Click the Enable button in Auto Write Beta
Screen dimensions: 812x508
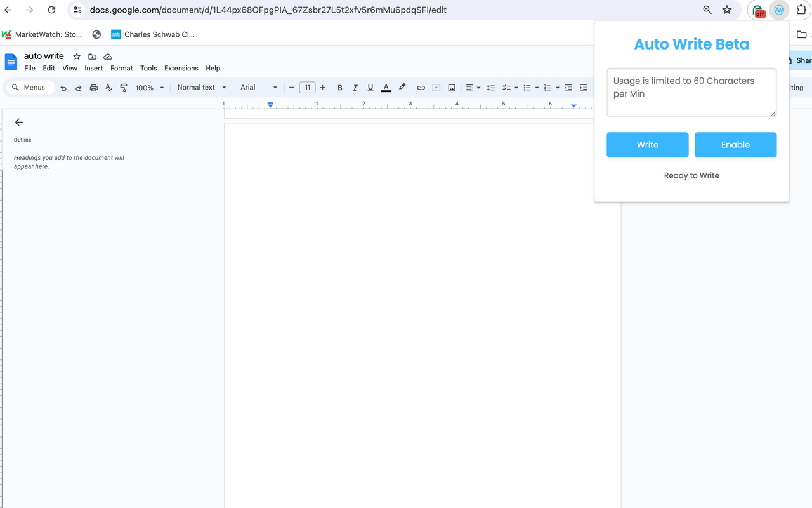[x=735, y=145]
